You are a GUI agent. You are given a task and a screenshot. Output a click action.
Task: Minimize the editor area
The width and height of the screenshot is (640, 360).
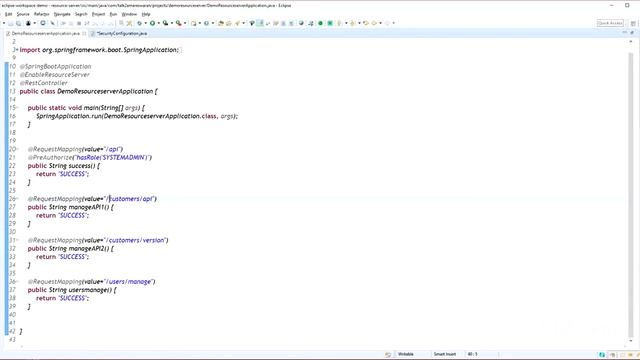point(624,33)
